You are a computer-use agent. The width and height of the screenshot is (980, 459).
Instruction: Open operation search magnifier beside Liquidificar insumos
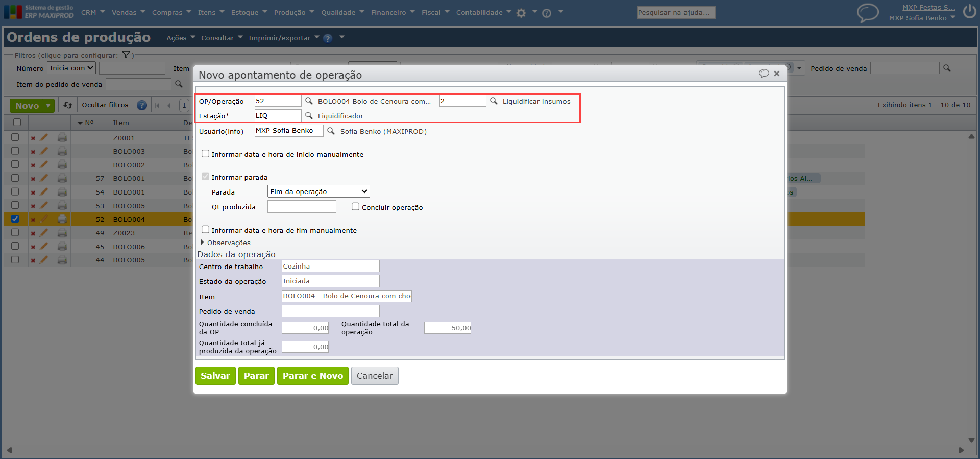494,101
